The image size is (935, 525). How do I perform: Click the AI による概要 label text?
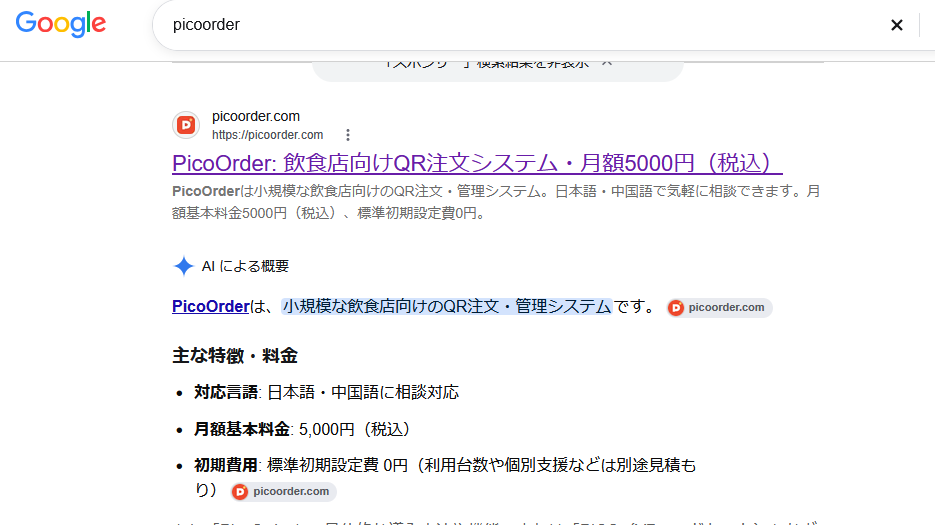(245, 266)
